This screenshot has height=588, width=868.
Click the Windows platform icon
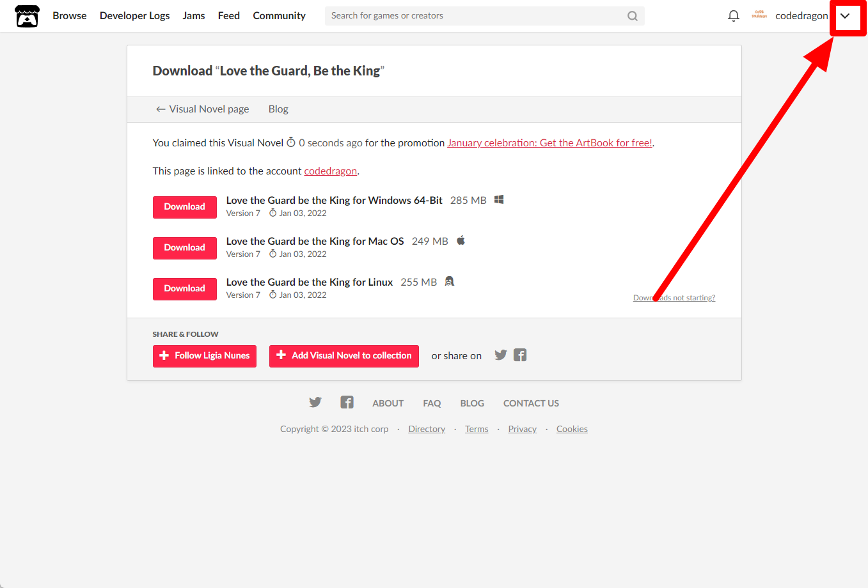click(x=499, y=200)
